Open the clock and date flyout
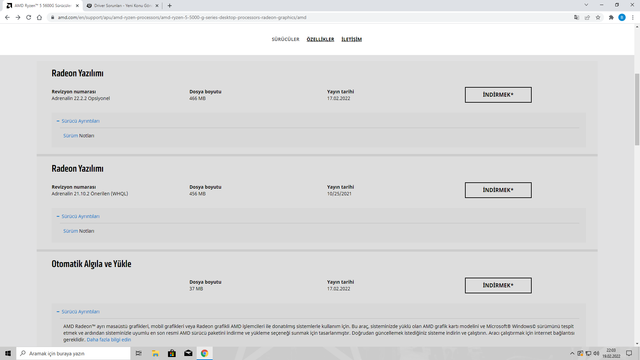The width and height of the screenshot is (640, 360). 611,353
